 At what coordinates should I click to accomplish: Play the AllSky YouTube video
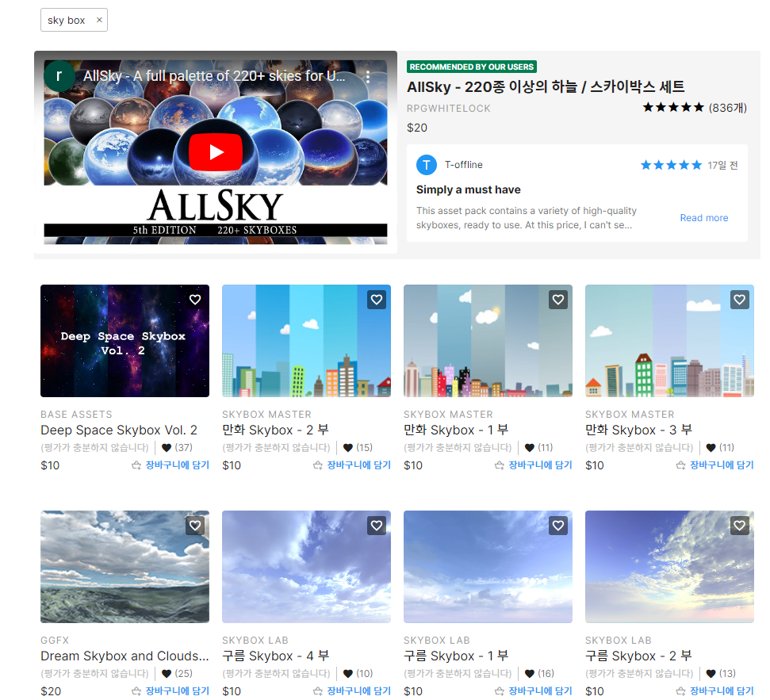[216, 152]
